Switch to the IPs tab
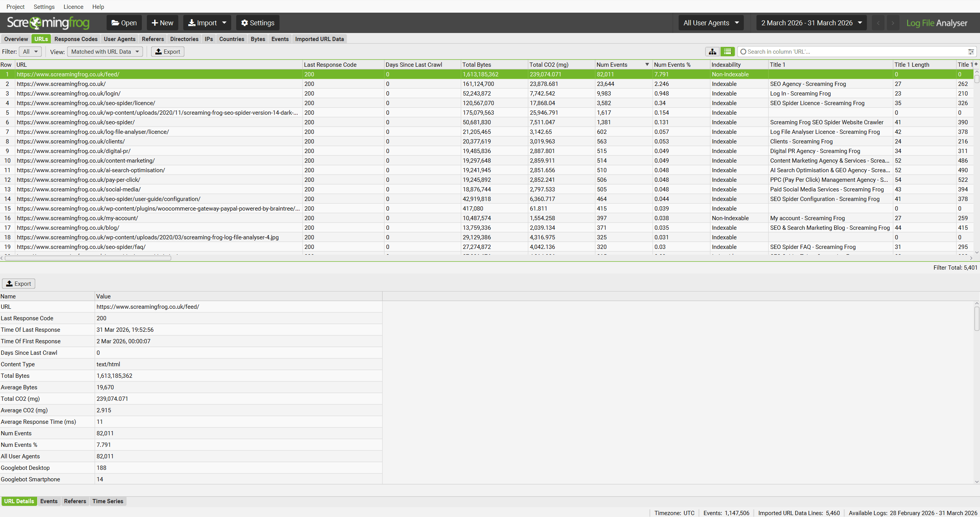This screenshot has width=980, height=517. coord(209,39)
